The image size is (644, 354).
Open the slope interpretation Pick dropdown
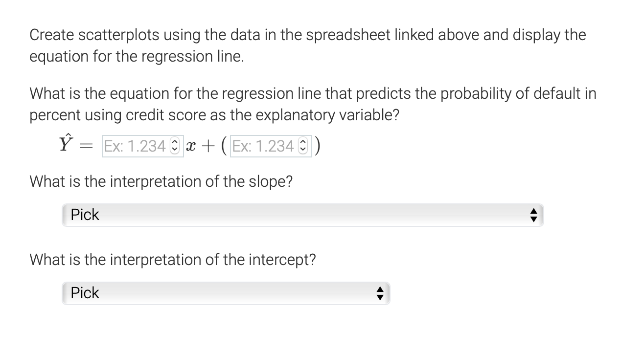click(303, 215)
